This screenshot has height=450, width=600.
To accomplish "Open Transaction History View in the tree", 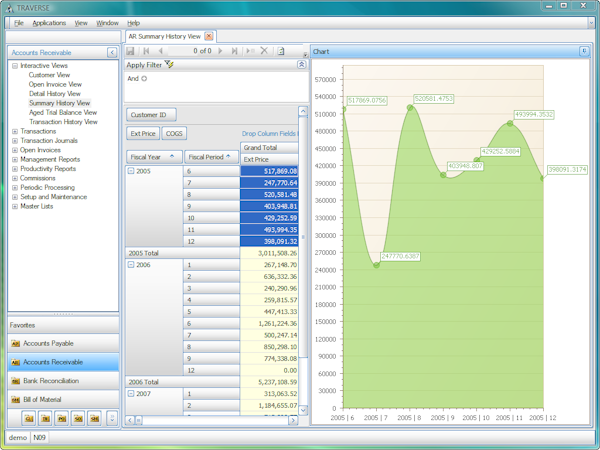I will [x=63, y=122].
